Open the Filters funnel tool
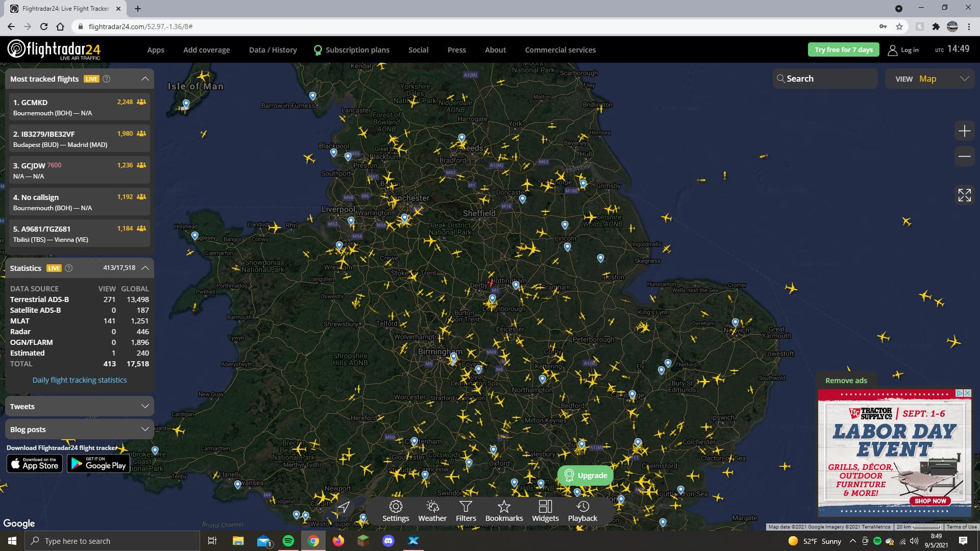 (x=465, y=511)
